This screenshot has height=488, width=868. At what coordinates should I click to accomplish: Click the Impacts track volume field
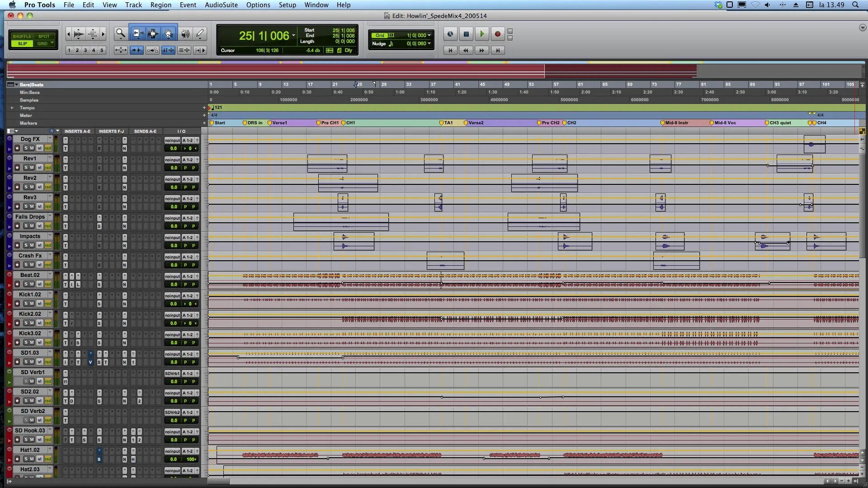point(174,245)
